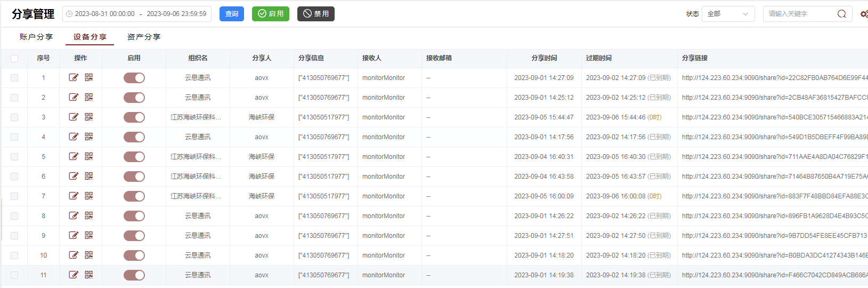Image resolution: width=868 pixels, height=288 pixels.
Task: Click the green 启用 button
Action: (x=271, y=14)
